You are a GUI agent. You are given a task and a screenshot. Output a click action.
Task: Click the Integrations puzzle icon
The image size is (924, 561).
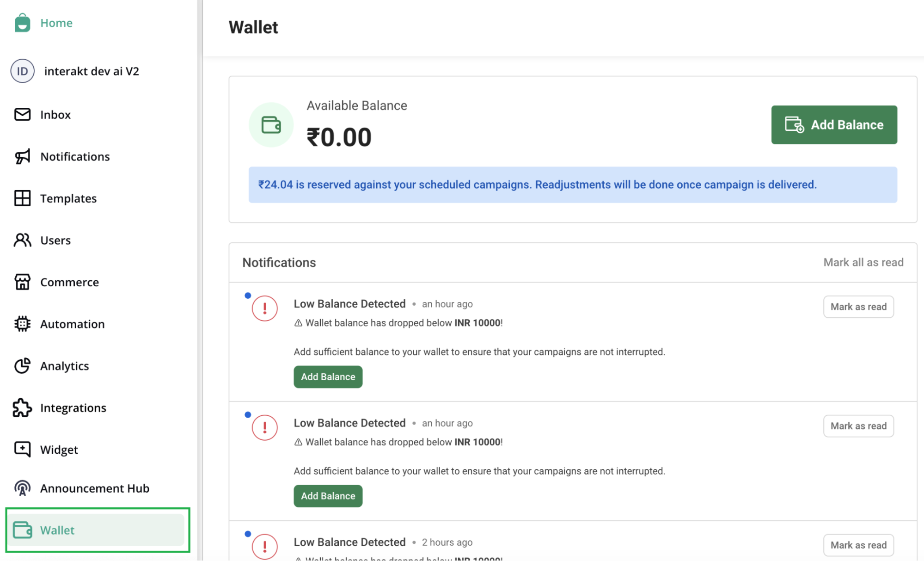click(x=22, y=407)
